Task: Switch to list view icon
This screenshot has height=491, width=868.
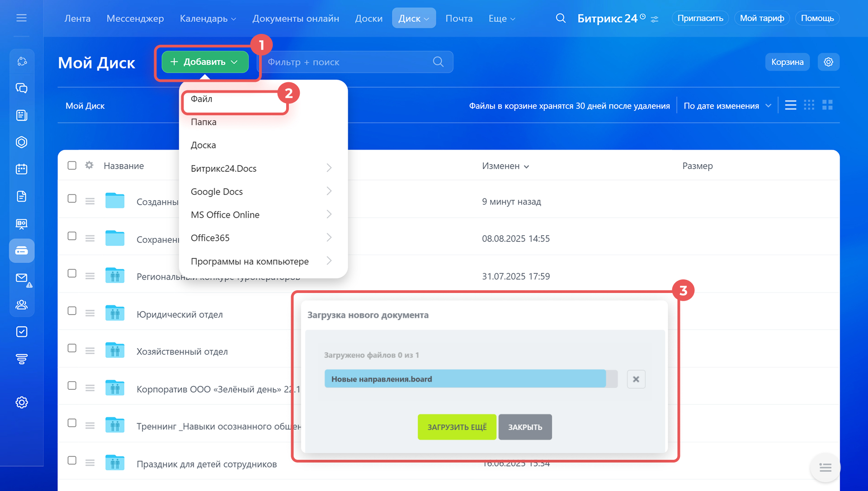Action: coord(790,105)
